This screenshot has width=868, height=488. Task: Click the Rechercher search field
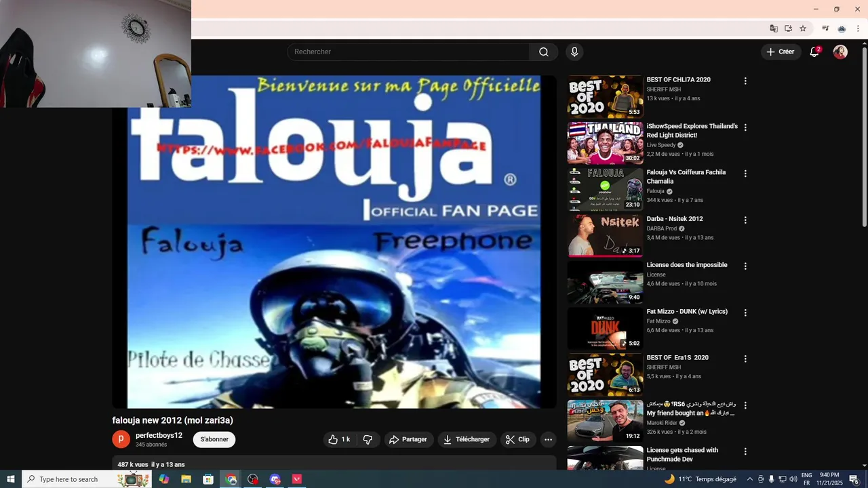[408, 52]
